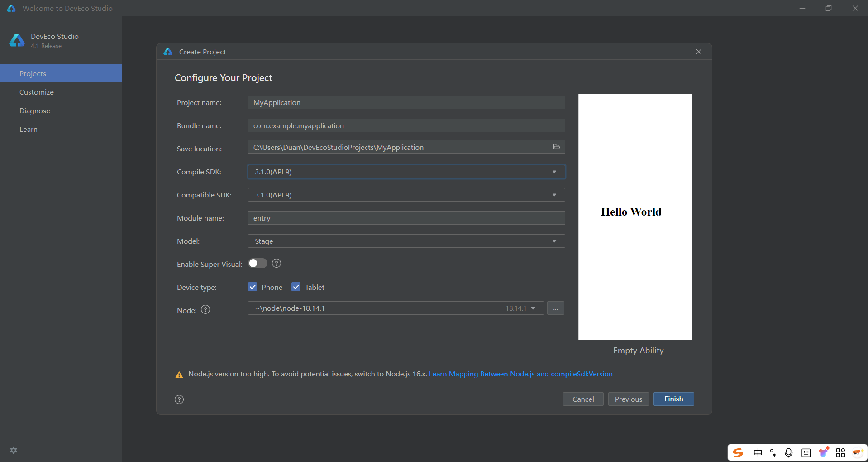Open the dialog help icon at bottom left
The width and height of the screenshot is (868, 462).
pos(179,399)
